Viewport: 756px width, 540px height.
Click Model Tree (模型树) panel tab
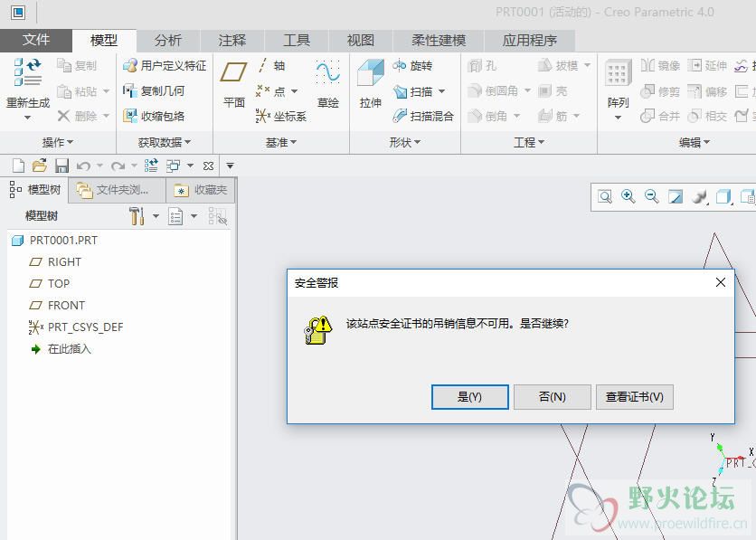[x=35, y=190]
